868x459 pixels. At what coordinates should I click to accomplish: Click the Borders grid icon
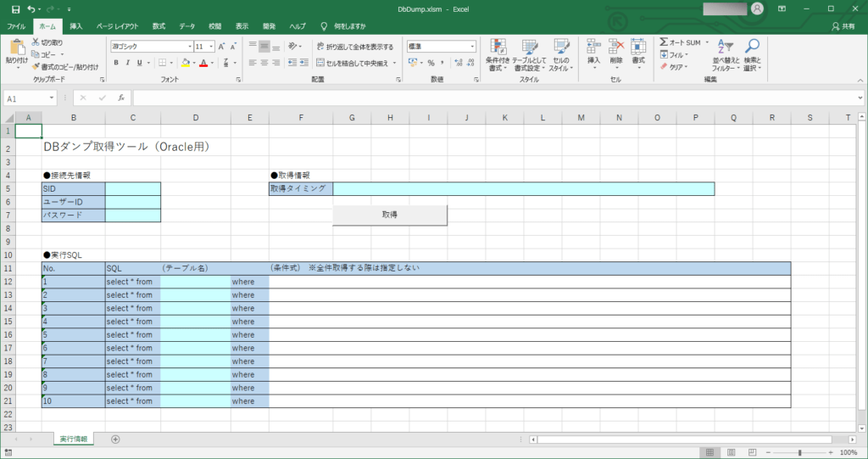click(162, 63)
